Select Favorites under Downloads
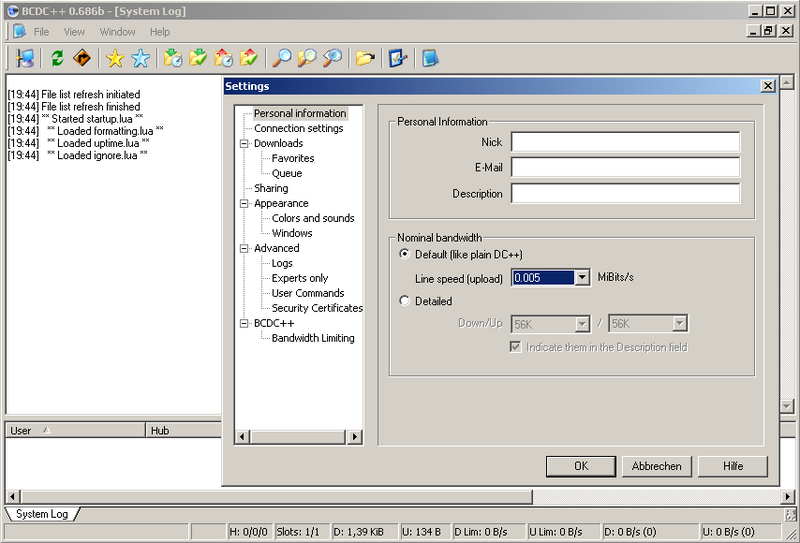800x543 pixels. pos(293,158)
